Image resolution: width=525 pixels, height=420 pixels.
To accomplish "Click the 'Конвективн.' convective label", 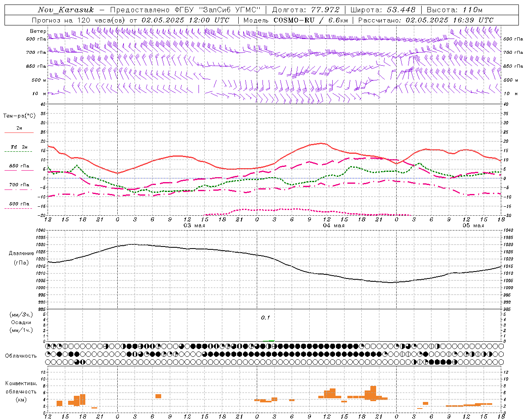I will [x=21, y=383].
